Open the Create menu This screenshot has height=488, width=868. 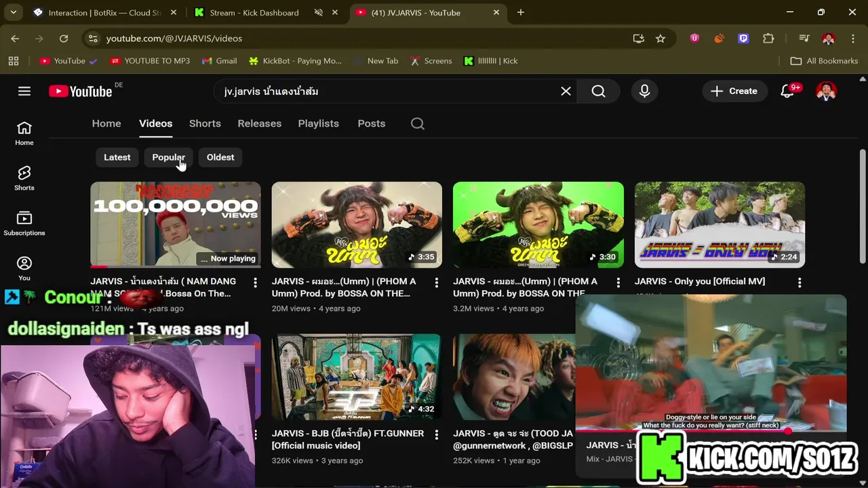point(734,91)
